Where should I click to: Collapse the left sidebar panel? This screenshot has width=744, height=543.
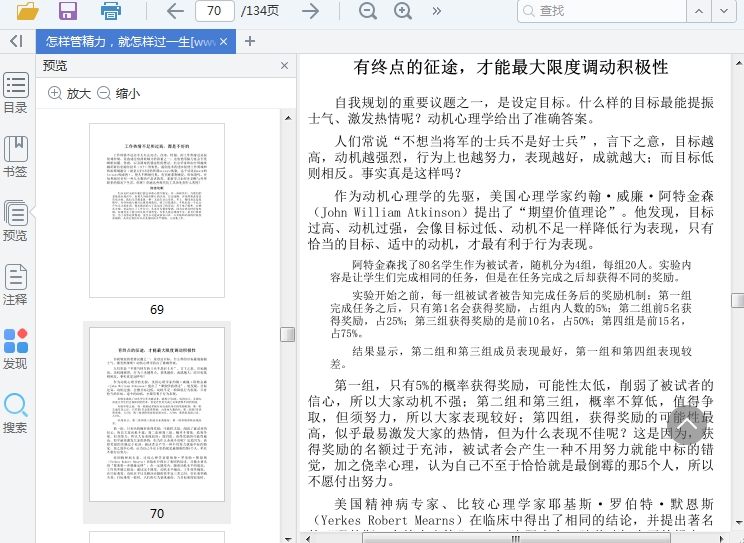click(15, 41)
